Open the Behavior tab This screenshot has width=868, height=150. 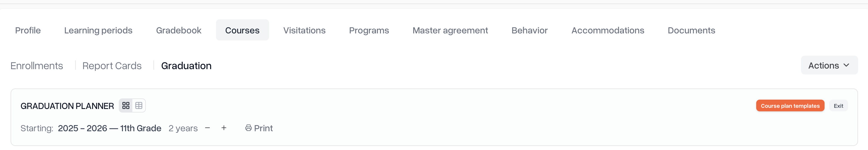529,30
